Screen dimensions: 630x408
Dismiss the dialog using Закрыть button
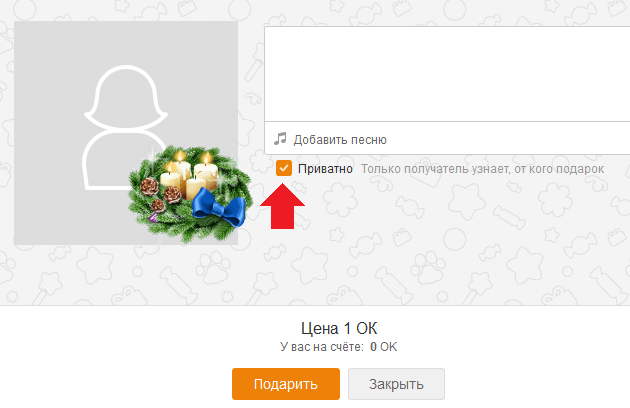pyautogui.click(x=396, y=384)
